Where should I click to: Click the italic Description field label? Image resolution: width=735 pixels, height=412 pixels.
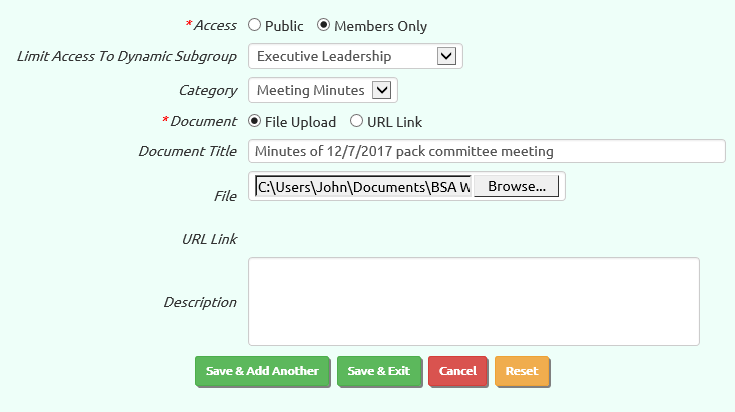tap(200, 302)
